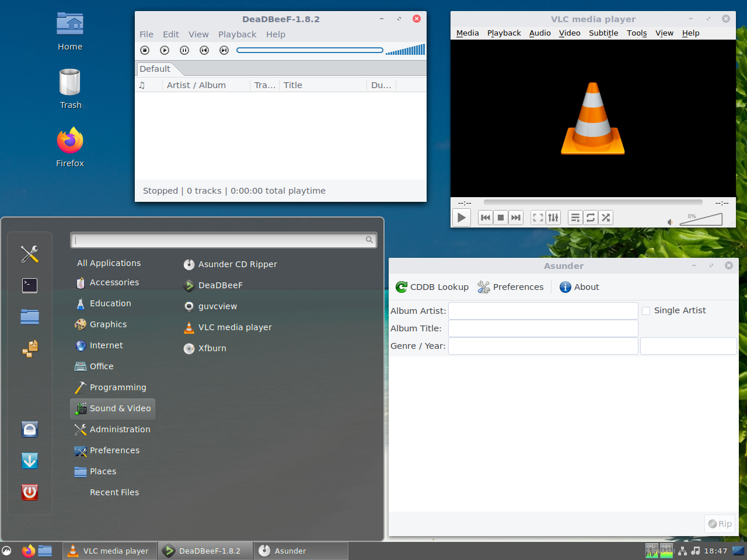Select the Programming category
The height and width of the screenshot is (560, 747).
[111, 387]
